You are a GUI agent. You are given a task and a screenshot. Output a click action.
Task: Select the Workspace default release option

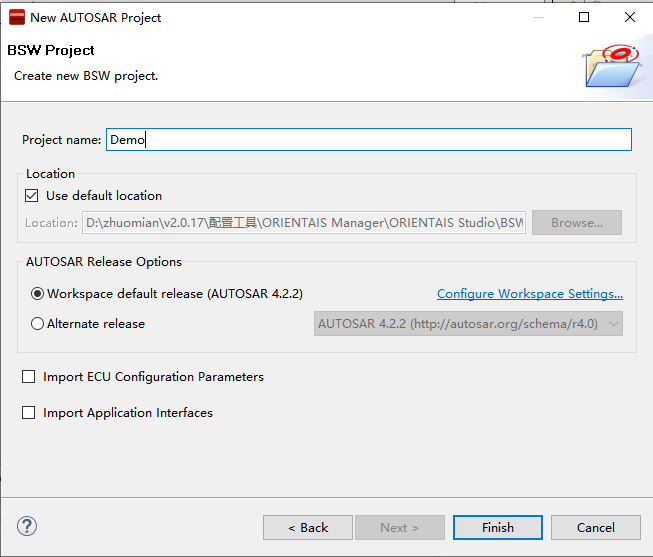click(x=38, y=294)
